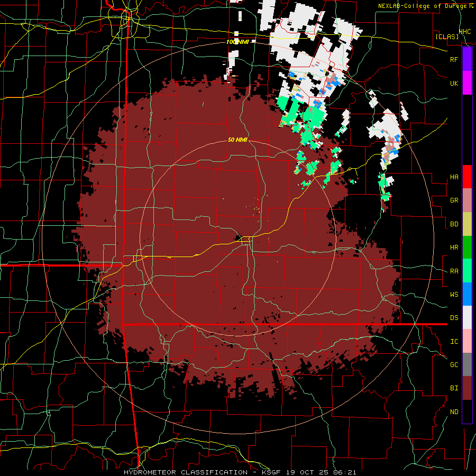The height and width of the screenshot is (476, 476).
Task: Click the GC gray legend swatch
Action: pos(467,364)
